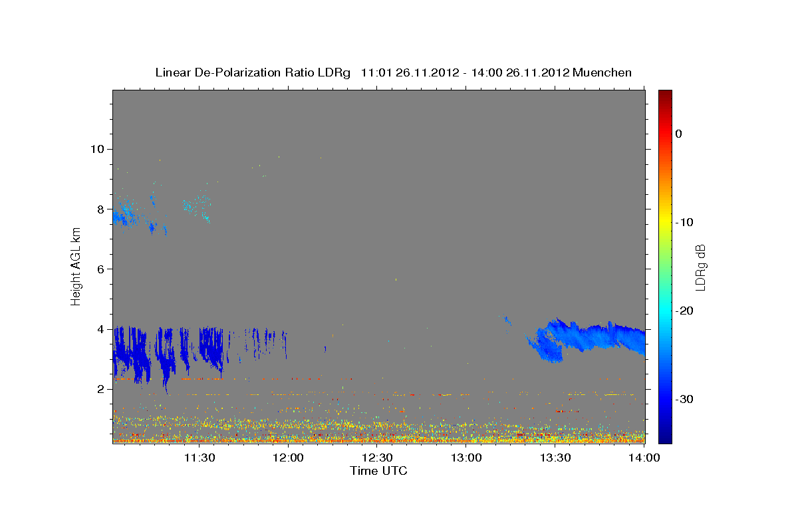Click the "Time UTC" axis label
Image resolution: width=798 pixels, height=532 pixels.
378,471
